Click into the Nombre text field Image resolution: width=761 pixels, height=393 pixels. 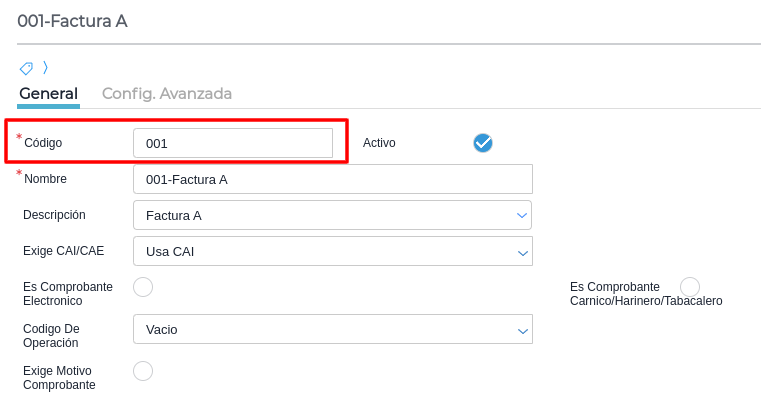click(x=333, y=179)
